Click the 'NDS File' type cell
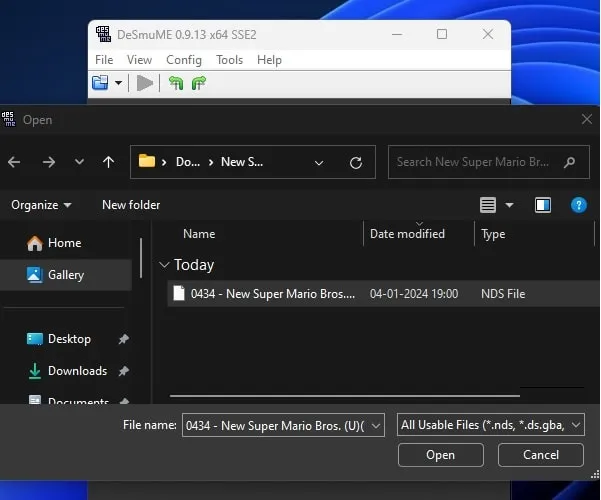601x500 pixels. 503,294
